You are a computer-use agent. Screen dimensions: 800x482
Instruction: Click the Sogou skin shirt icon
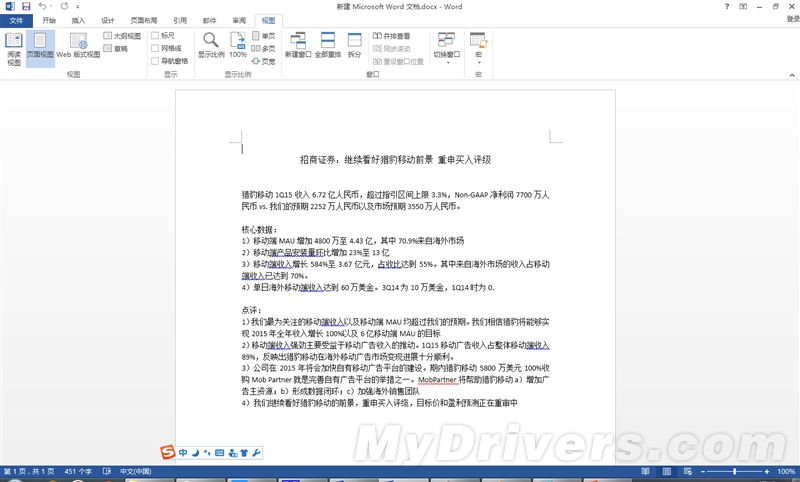click(x=244, y=452)
